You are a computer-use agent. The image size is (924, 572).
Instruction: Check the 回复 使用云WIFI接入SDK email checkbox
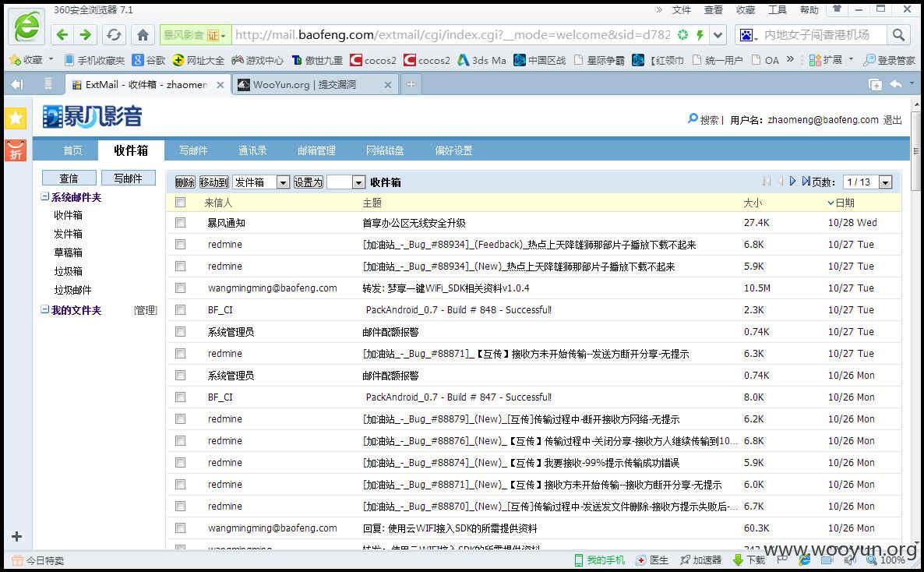click(x=180, y=528)
